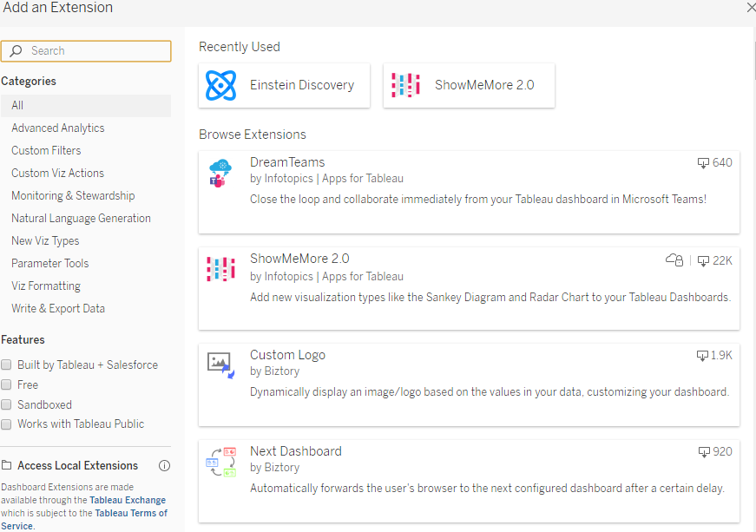Click ShowMeMore icon in Recently Used
Image resolution: width=756 pixels, height=532 pixels.
click(405, 85)
